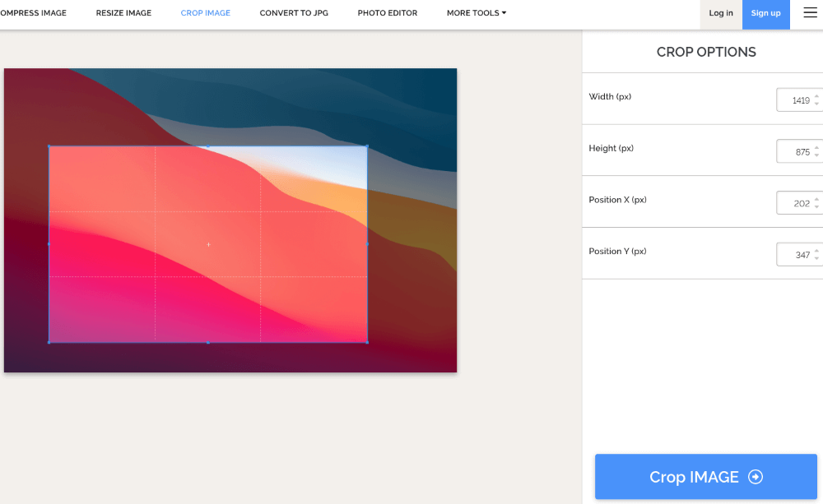The image size is (823, 504).
Task: Click the Position Y (px) label
Action: 617,251
